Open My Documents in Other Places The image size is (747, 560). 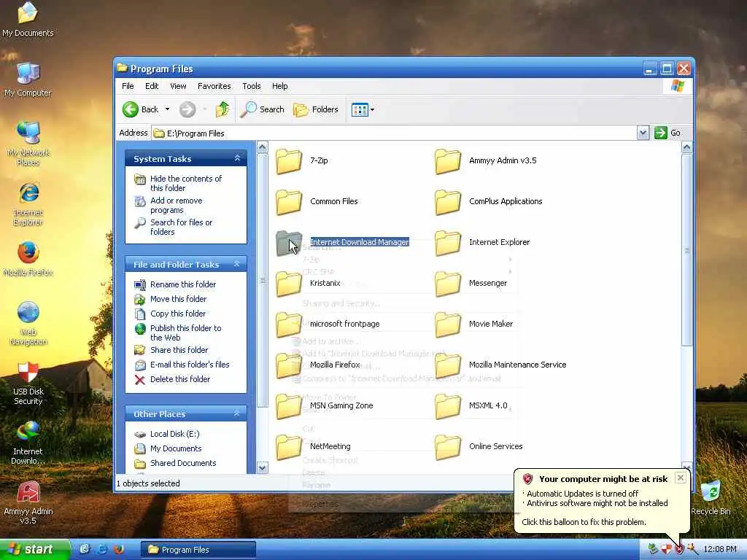click(x=176, y=448)
